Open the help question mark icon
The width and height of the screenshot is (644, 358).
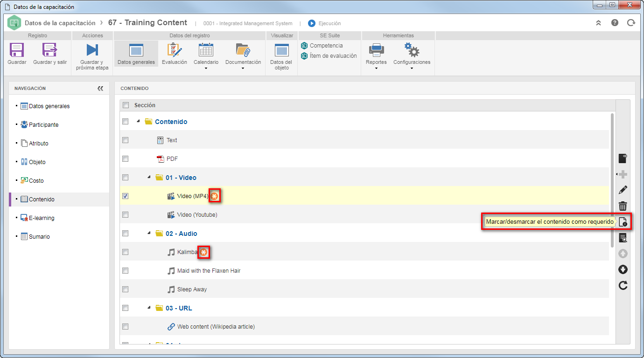(x=615, y=23)
